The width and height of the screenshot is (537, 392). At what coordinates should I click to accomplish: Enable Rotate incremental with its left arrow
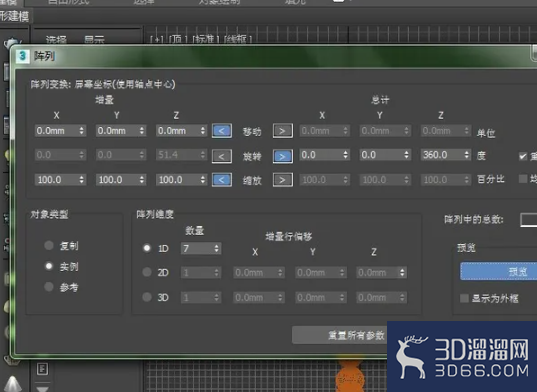pyautogui.click(x=222, y=156)
